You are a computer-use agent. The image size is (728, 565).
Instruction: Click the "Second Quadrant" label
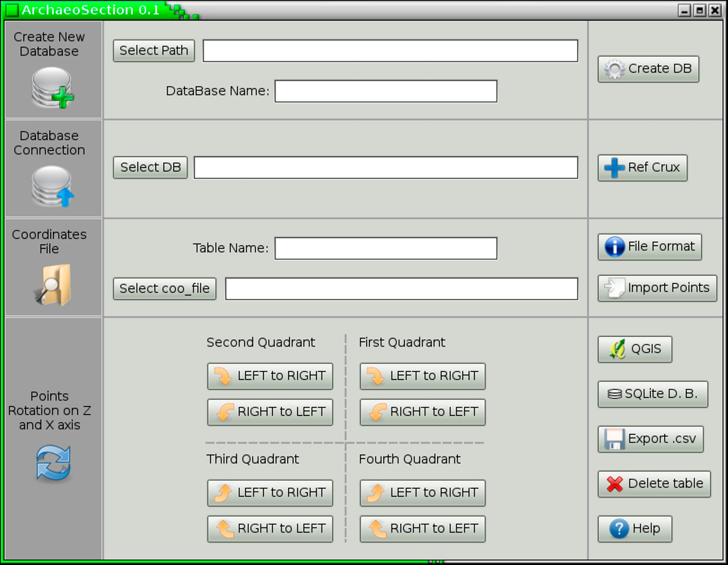[261, 342]
